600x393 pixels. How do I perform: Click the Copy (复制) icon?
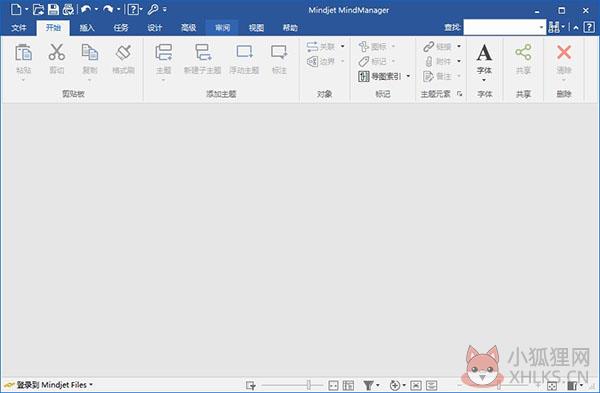pos(90,52)
